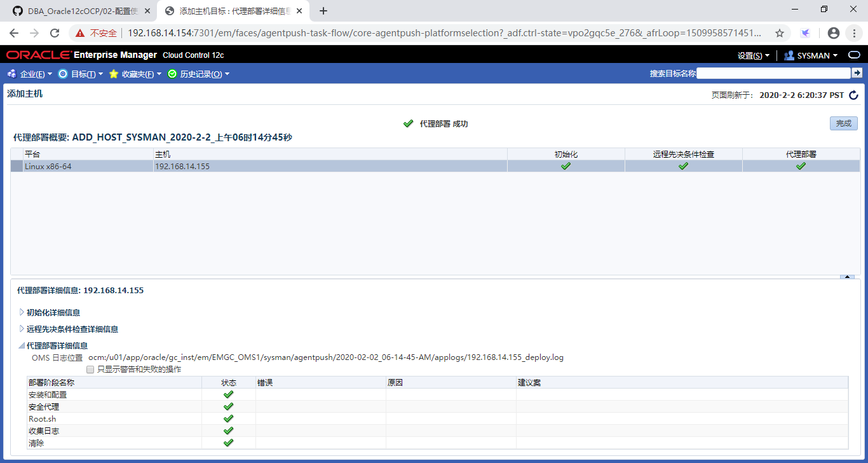Click the OMS log file path text

click(326, 357)
